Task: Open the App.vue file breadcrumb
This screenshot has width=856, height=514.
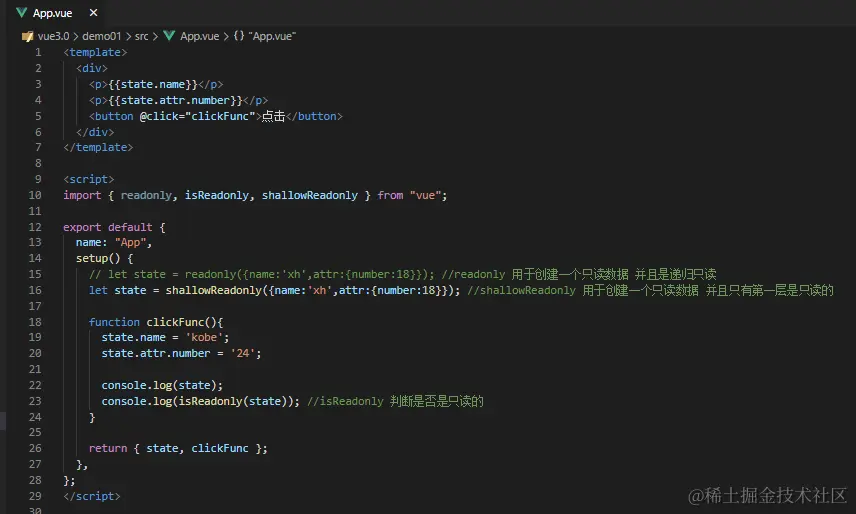Action: (x=199, y=36)
